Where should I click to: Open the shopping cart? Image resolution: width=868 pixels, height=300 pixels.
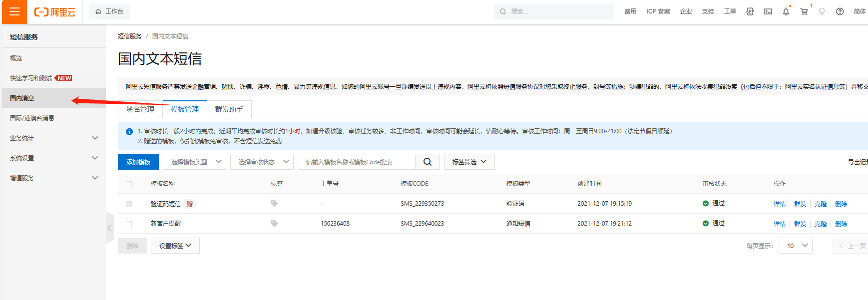pos(804,11)
